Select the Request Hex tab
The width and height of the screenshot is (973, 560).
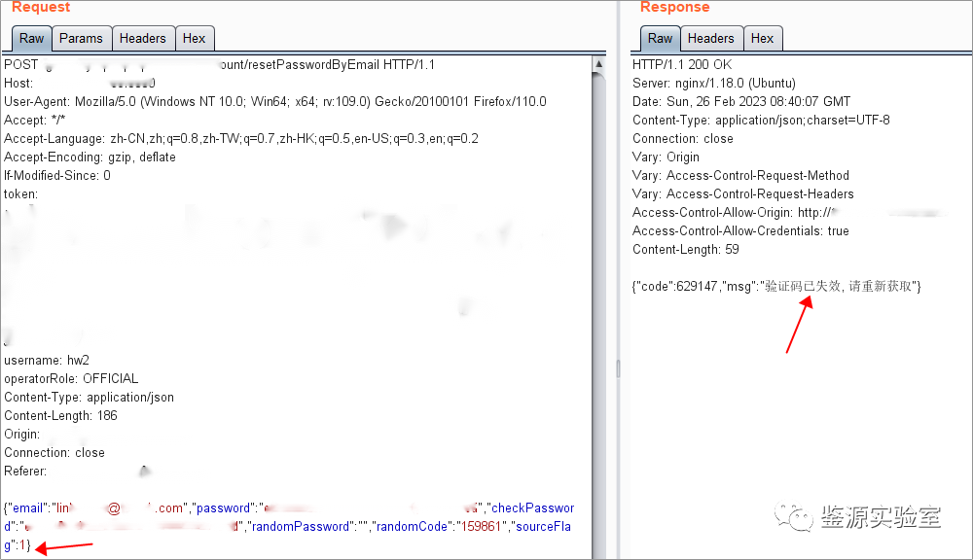[195, 39]
